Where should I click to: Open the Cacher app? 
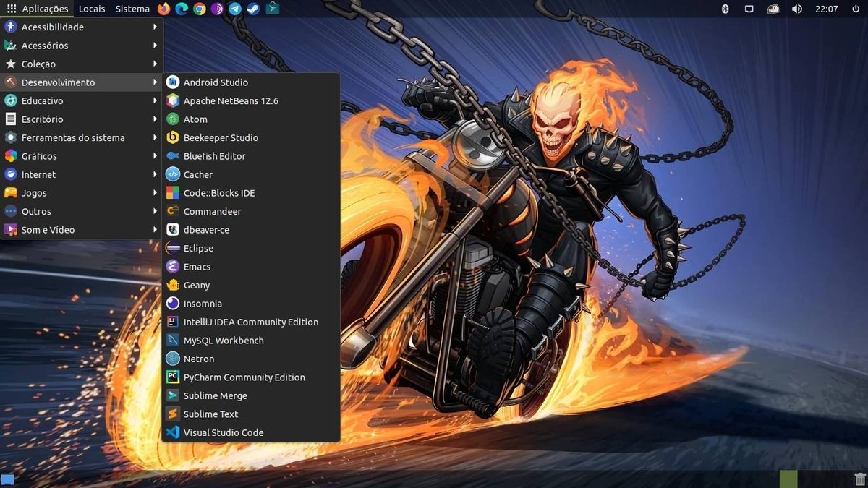[250, 175]
